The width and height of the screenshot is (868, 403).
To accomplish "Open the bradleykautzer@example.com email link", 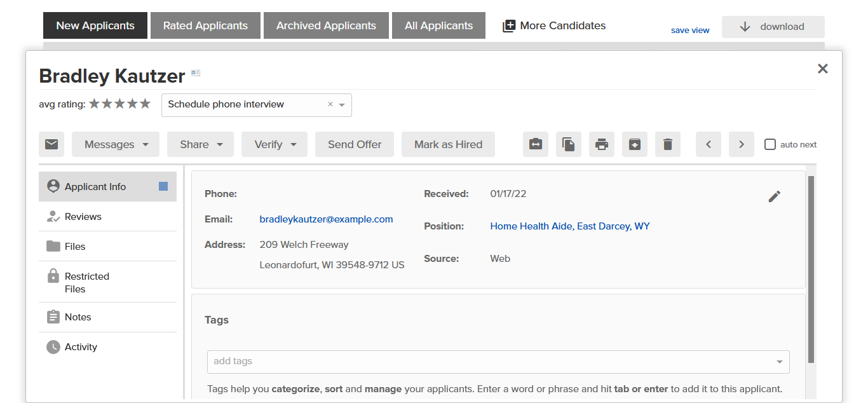I will [x=326, y=219].
